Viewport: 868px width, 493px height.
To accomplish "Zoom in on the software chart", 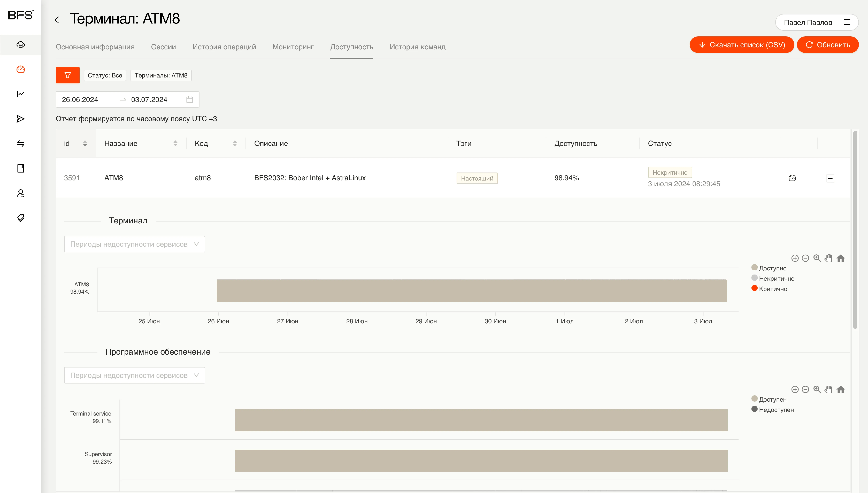I will coord(795,389).
